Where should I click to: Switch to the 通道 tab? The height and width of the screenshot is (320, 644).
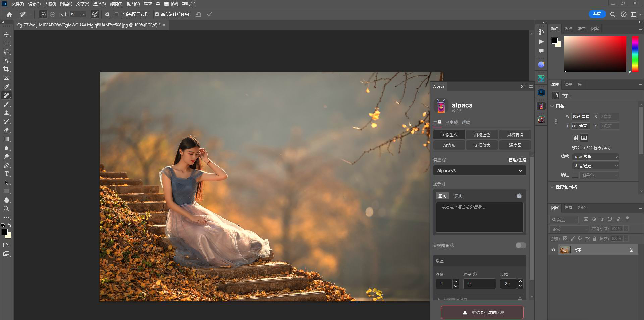point(568,208)
